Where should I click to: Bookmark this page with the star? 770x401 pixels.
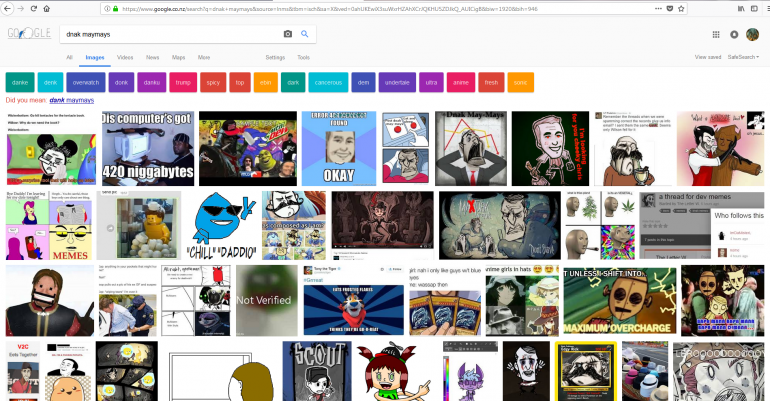point(681,8)
